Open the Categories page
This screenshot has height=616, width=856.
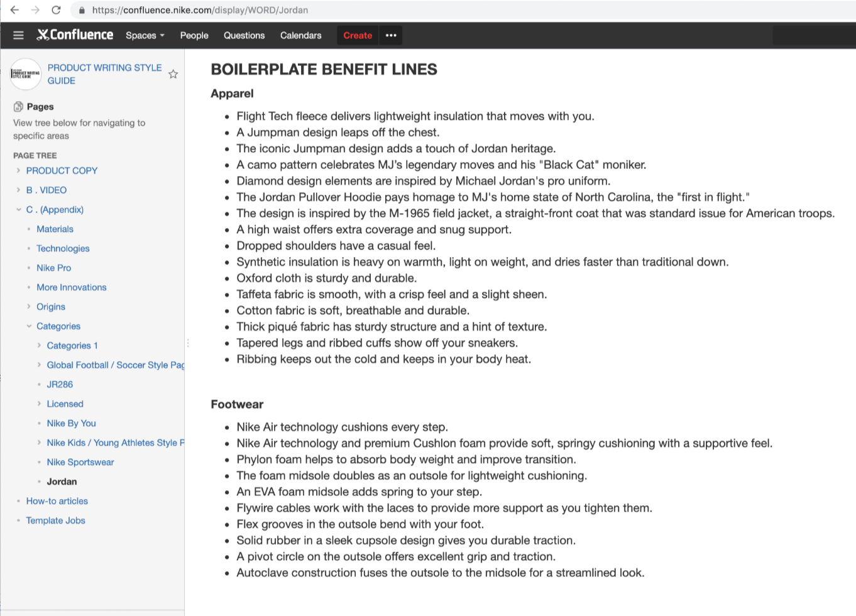pyautogui.click(x=58, y=326)
